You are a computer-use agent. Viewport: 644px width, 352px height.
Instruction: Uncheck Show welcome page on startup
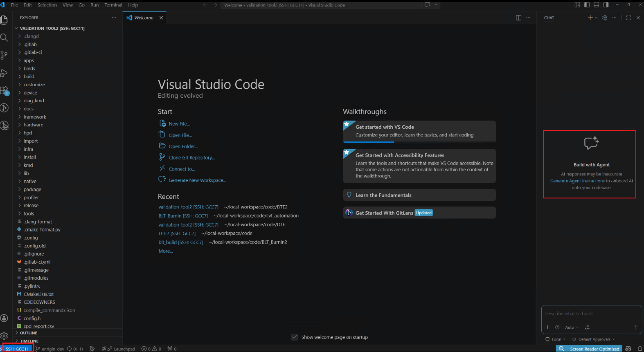click(295, 337)
